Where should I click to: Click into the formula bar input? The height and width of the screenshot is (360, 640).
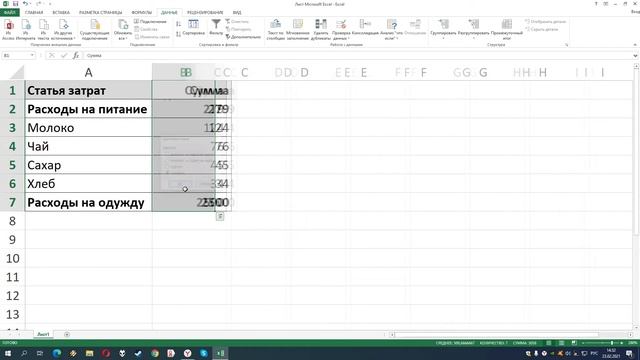point(358,56)
